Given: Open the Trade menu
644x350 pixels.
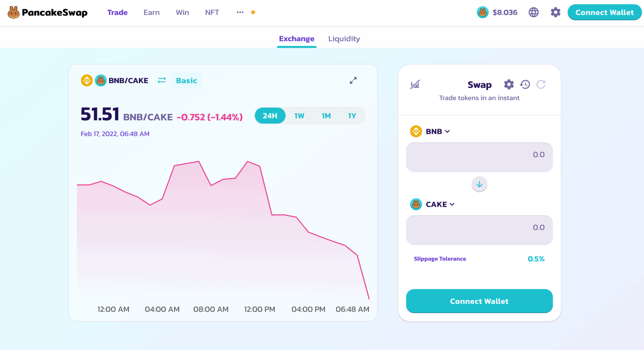Looking at the screenshot, I should (x=117, y=13).
